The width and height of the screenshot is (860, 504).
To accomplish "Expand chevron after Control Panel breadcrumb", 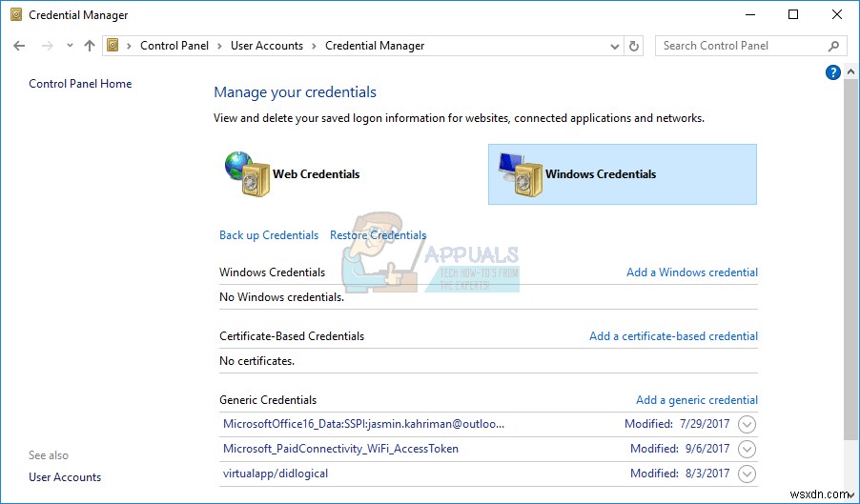I will coord(219,46).
